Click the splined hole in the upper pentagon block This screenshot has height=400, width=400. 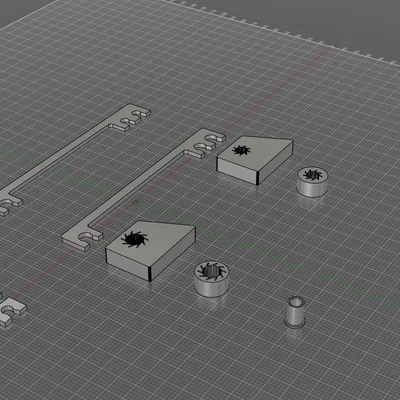(241, 150)
